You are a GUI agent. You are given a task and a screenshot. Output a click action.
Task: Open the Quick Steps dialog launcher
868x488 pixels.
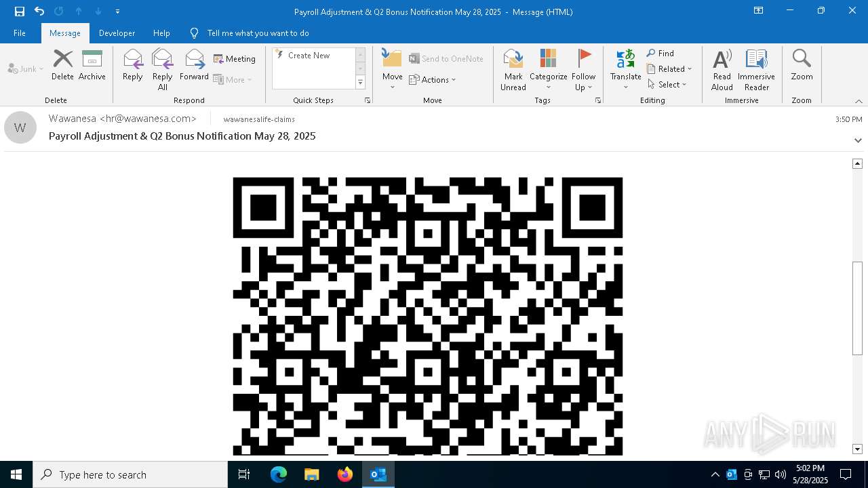[368, 100]
